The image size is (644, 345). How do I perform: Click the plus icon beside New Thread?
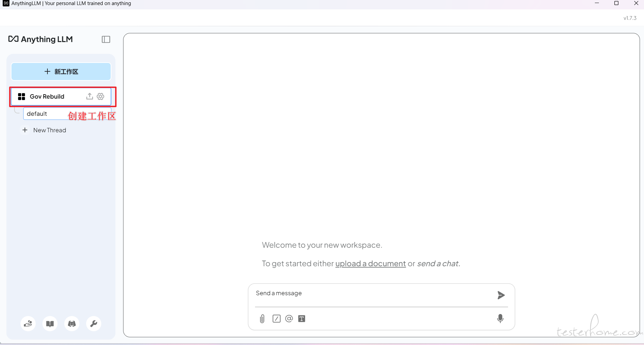(x=25, y=130)
